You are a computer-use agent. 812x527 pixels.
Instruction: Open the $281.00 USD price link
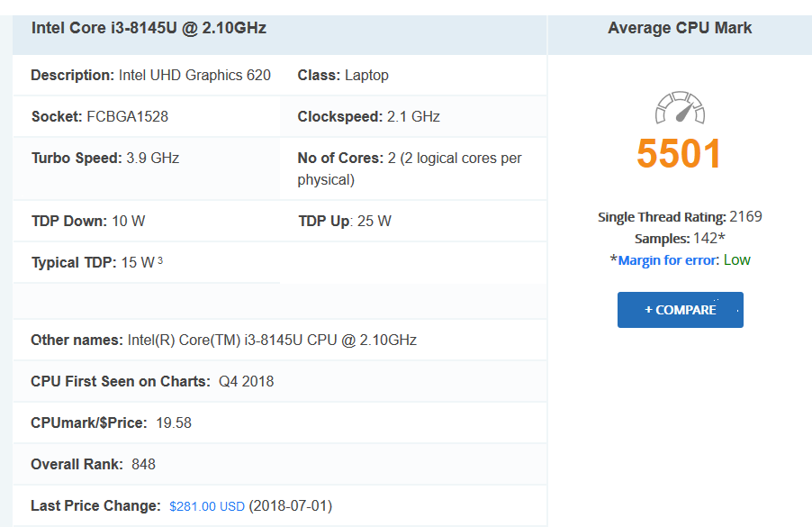(x=207, y=506)
